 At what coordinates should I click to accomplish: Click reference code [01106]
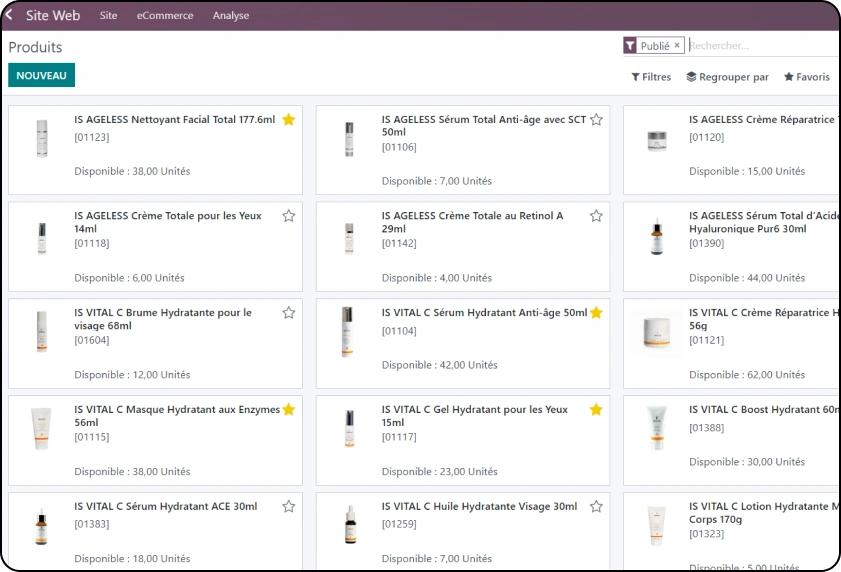coord(399,147)
